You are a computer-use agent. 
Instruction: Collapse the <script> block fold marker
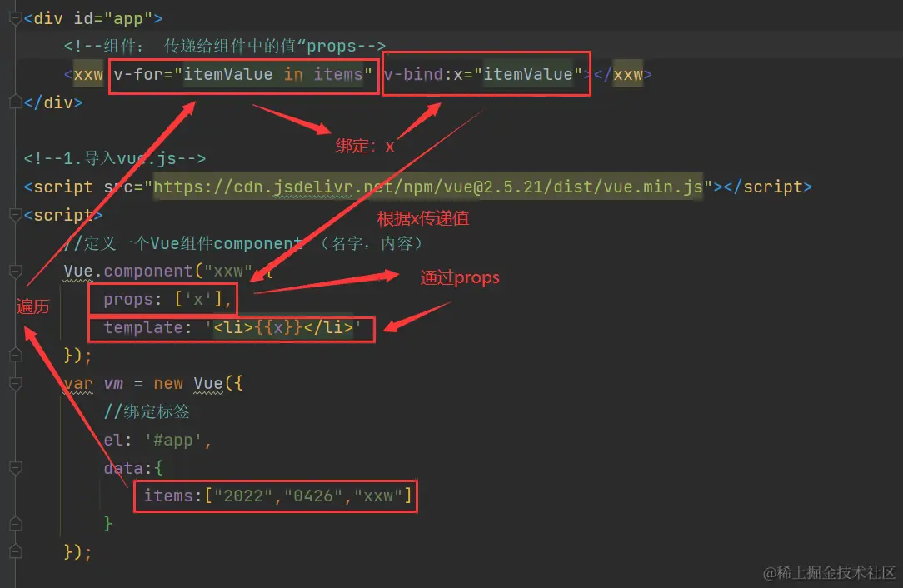coord(16,216)
